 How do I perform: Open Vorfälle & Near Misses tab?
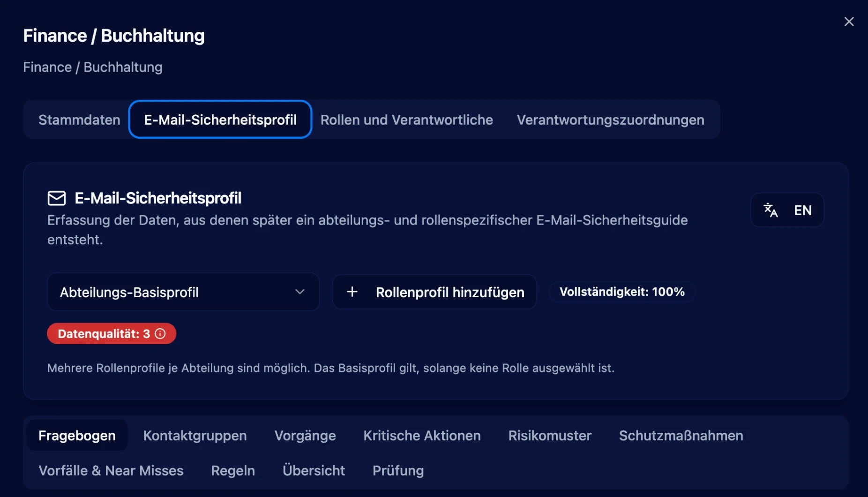click(x=111, y=470)
